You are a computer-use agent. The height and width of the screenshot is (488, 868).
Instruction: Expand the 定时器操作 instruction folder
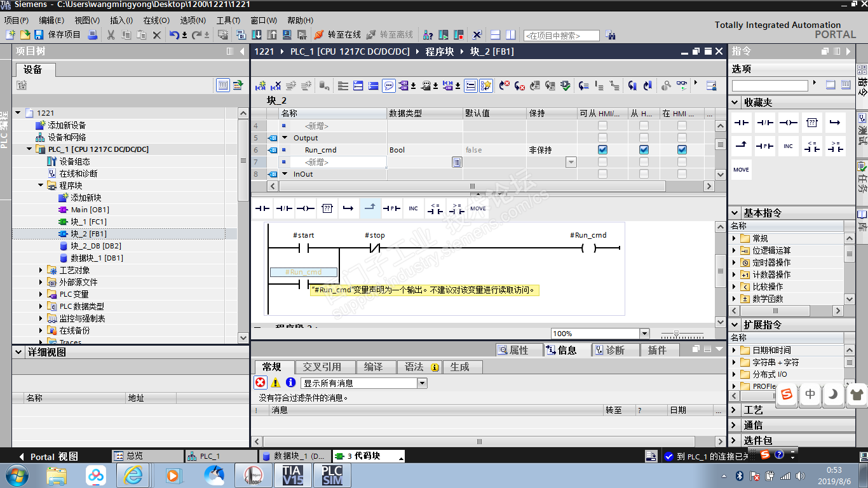[x=735, y=262]
